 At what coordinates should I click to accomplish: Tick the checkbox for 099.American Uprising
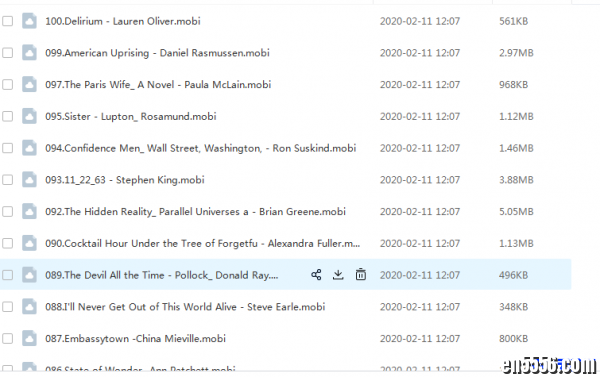pyautogui.click(x=8, y=53)
